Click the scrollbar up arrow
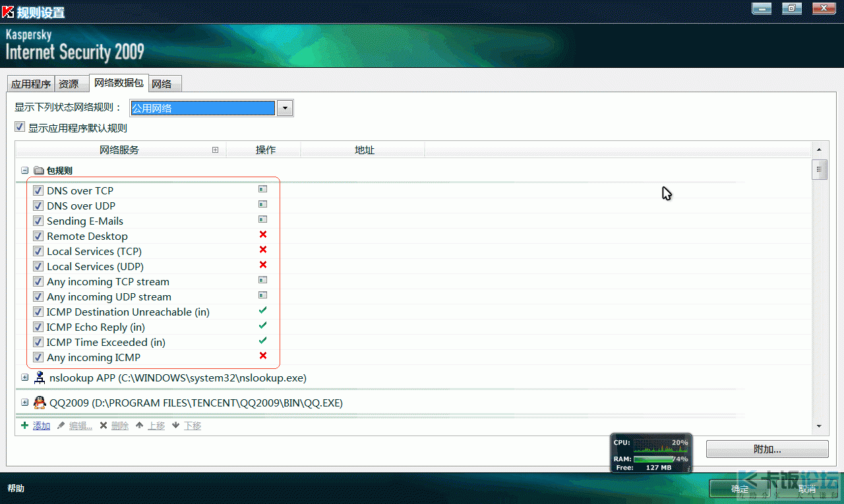844x504 pixels. tap(820, 150)
